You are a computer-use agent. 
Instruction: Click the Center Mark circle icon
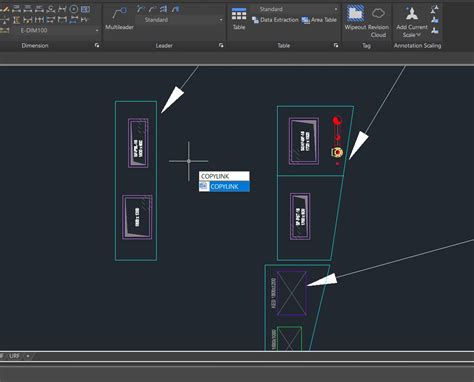pyautogui.click(x=74, y=9)
